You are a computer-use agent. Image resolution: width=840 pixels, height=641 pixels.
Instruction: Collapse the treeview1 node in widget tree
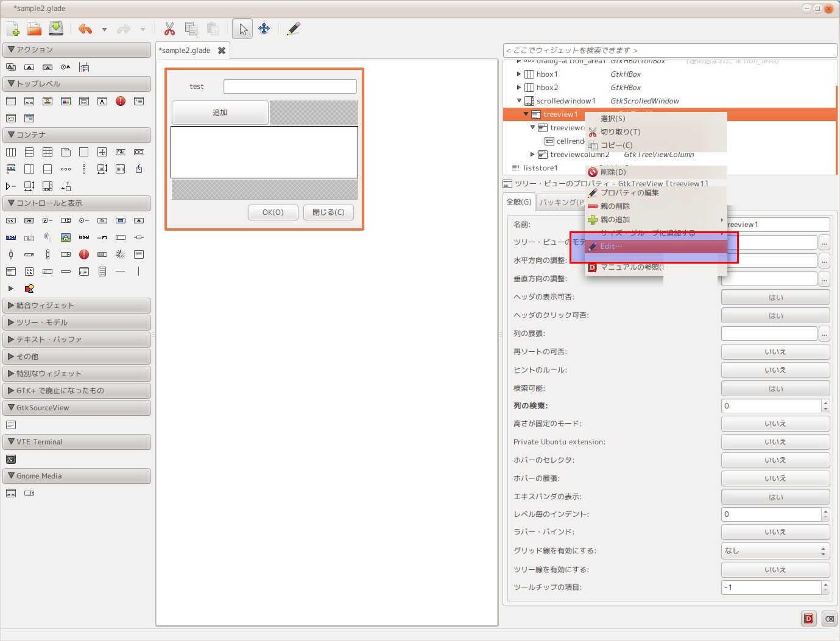(526, 114)
